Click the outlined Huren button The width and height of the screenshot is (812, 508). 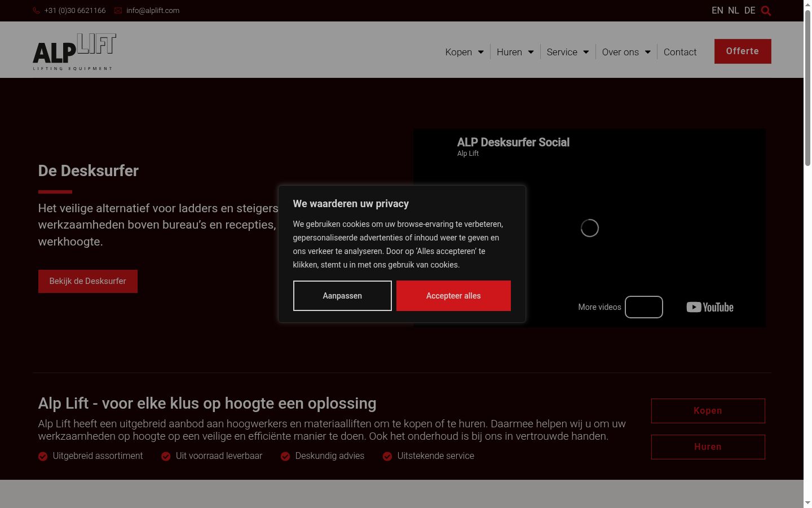click(x=708, y=447)
